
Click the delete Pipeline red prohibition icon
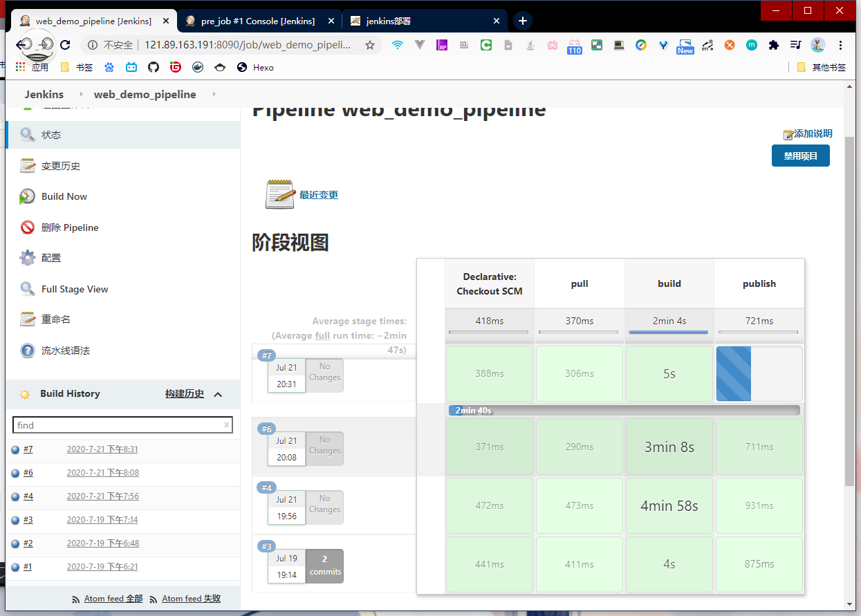[27, 227]
